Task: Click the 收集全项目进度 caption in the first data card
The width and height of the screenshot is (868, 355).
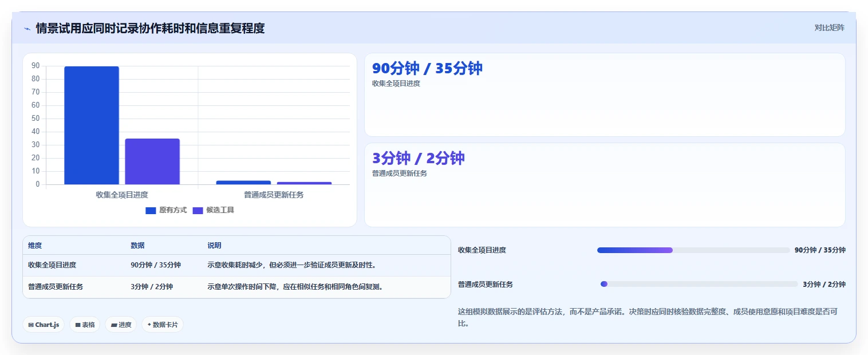Action: (396, 84)
